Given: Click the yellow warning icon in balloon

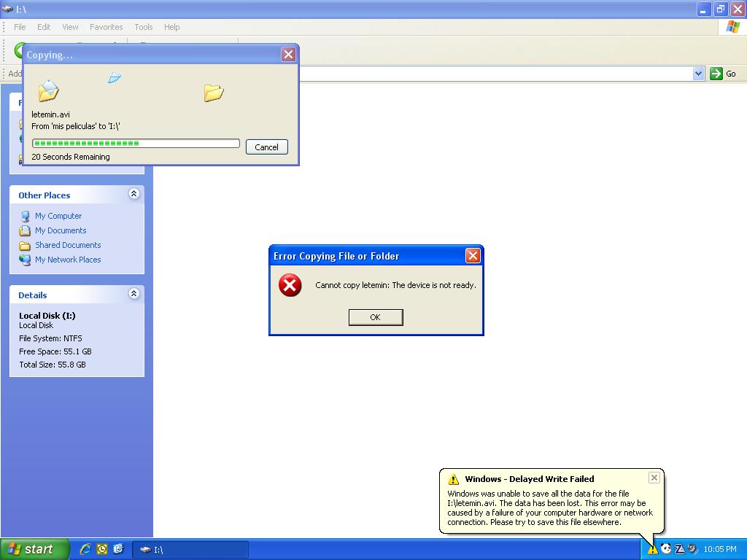Looking at the screenshot, I should point(453,479).
